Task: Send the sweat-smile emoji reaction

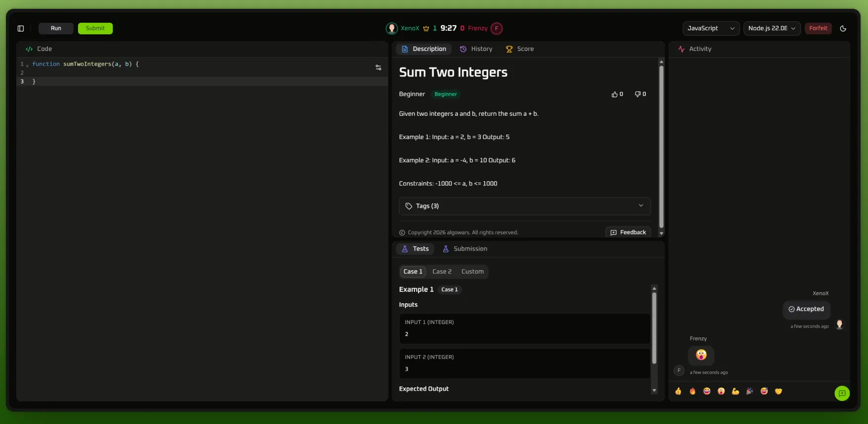Action: (764, 391)
